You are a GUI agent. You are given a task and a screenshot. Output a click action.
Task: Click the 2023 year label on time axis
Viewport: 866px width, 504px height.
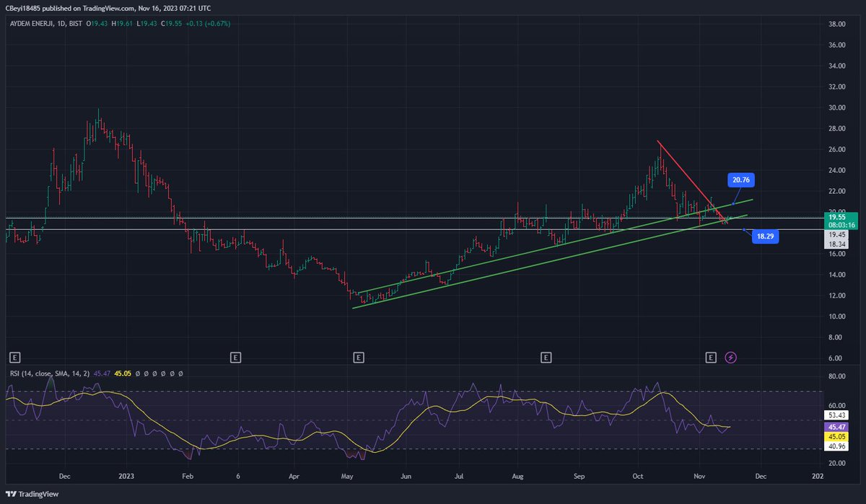coord(128,476)
